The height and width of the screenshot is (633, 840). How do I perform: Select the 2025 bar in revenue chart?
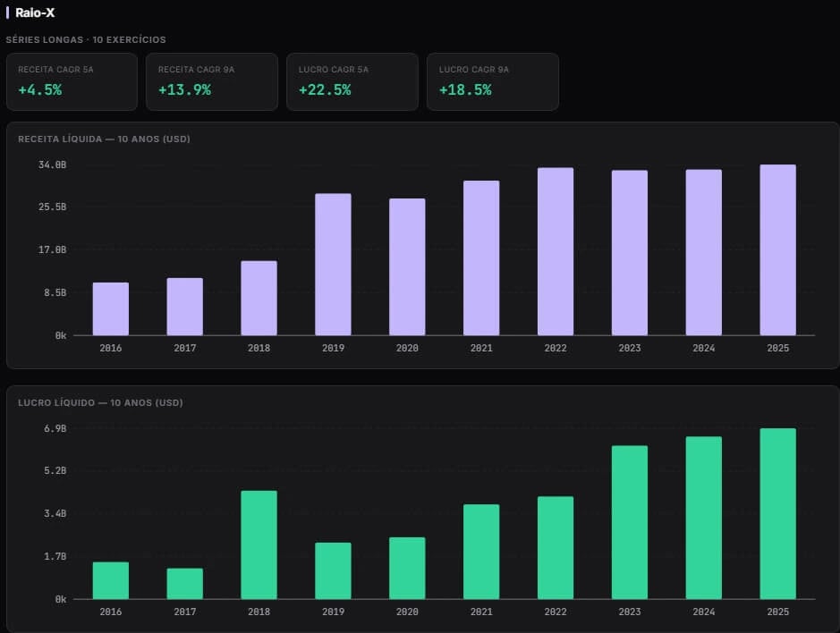coord(778,249)
